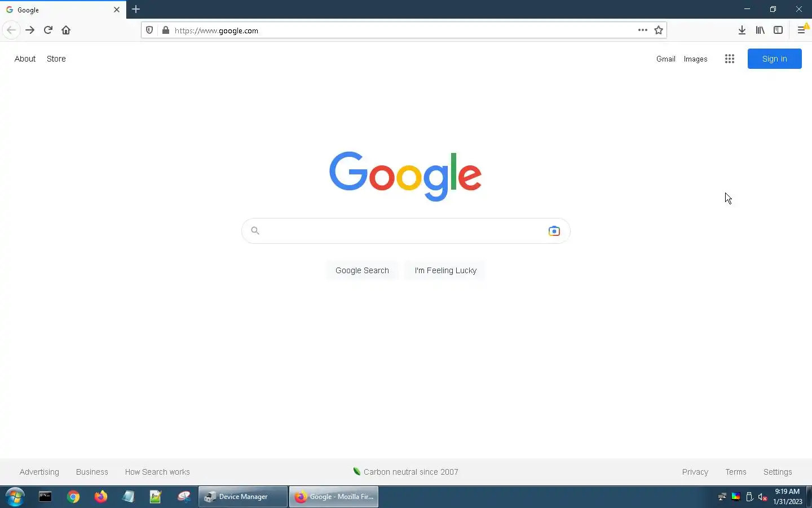Click the forward navigation arrow
This screenshot has width=812, height=508.
tap(30, 30)
